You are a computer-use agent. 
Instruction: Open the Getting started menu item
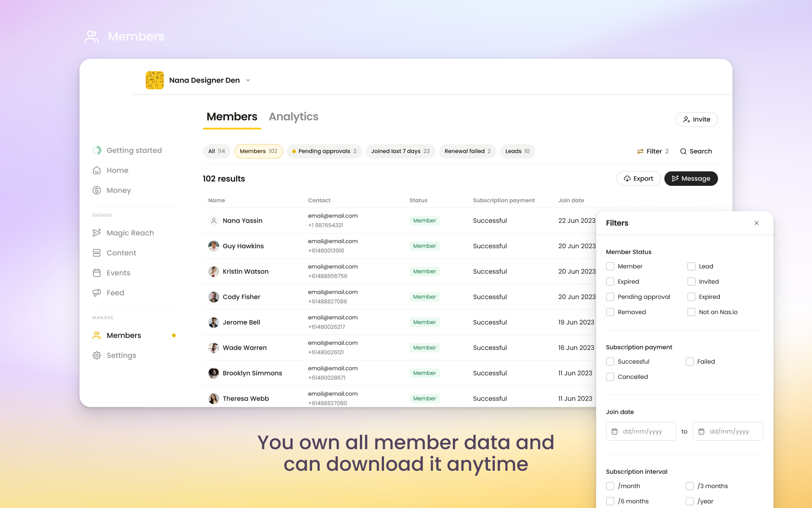[x=134, y=150]
